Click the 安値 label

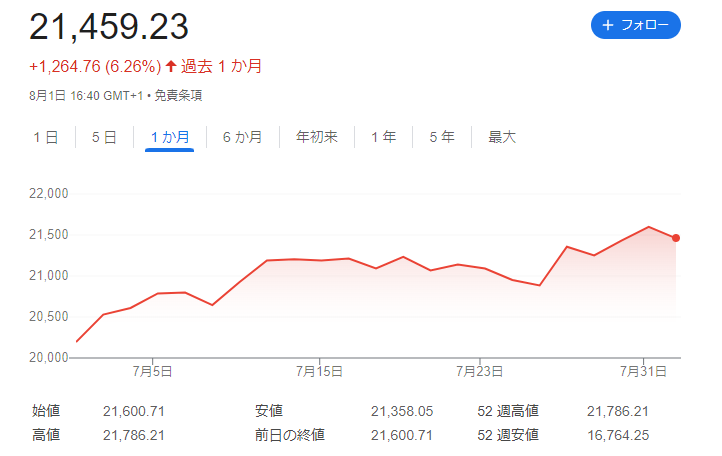269,411
